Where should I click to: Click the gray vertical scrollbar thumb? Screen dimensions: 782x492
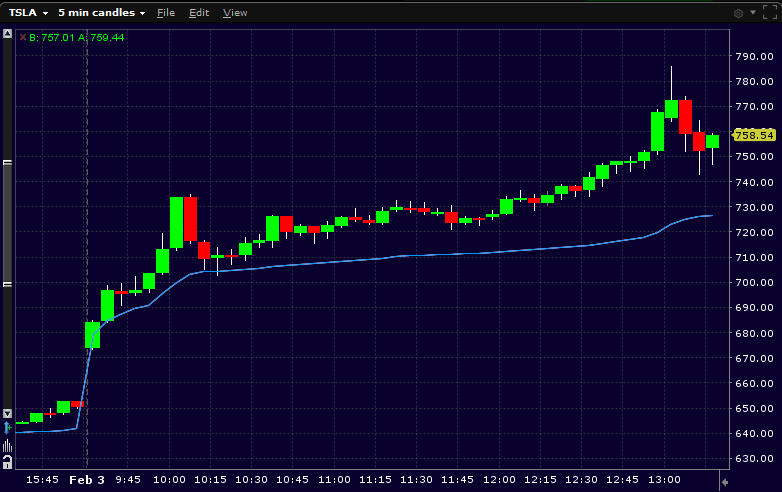point(7,223)
